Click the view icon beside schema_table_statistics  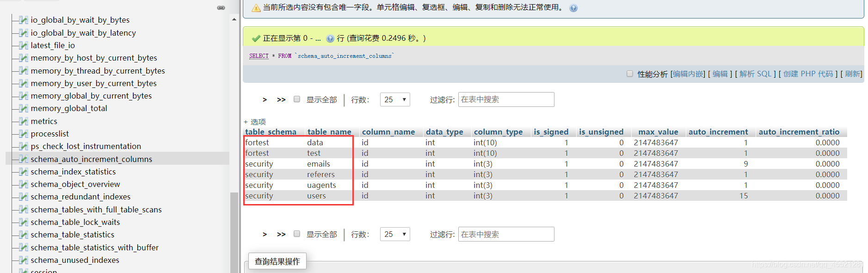pyautogui.click(x=24, y=235)
